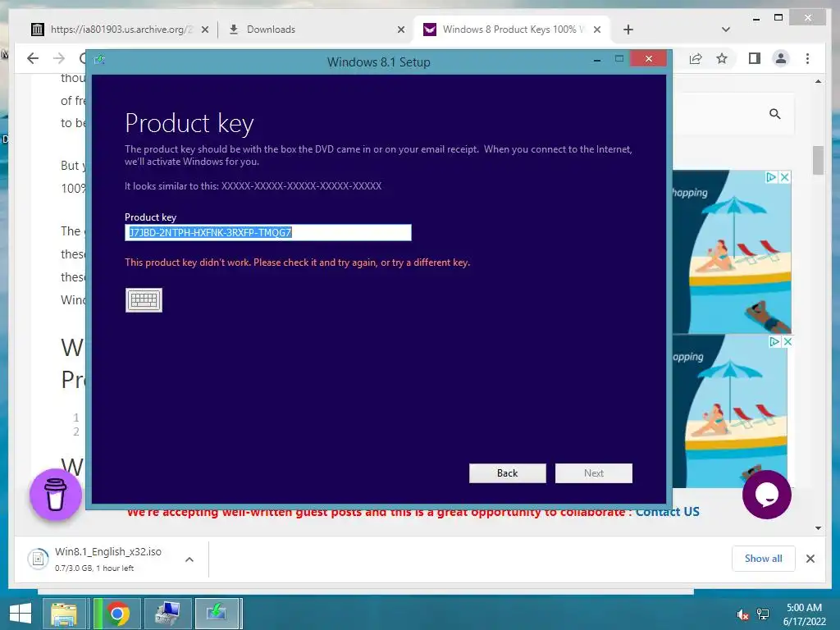The image size is (840, 630).
Task: Open a new Chrome tab
Action: pyautogui.click(x=628, y=30)
